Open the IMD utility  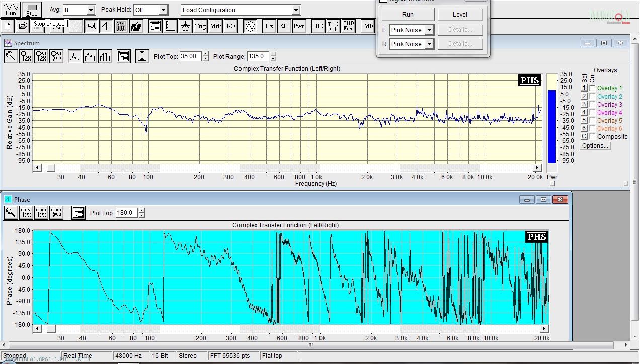[x=368, y=26]
